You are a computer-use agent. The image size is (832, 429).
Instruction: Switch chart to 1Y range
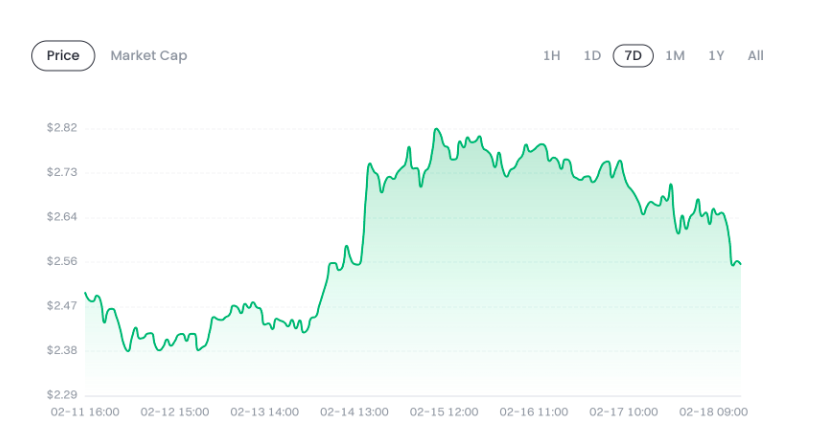[716, 56]
